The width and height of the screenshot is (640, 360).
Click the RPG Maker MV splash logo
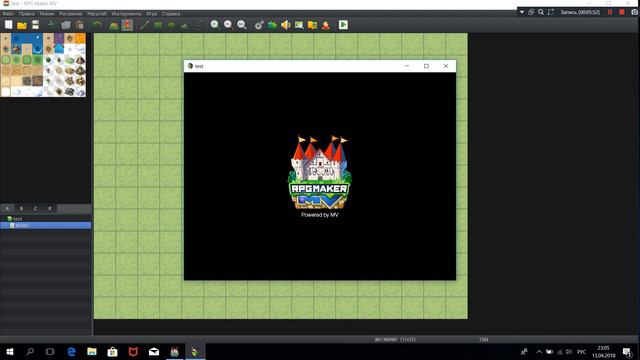coord(320,173)
